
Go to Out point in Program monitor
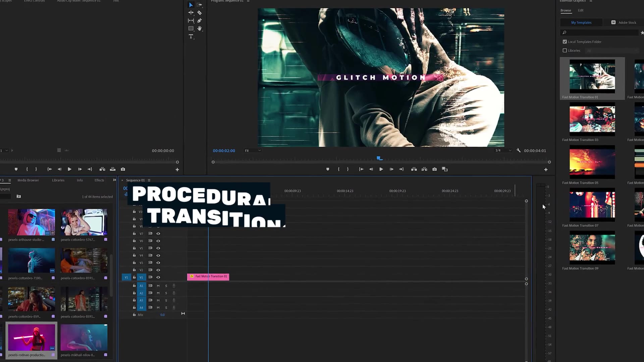pyautogui.click(x=401, y=169)
